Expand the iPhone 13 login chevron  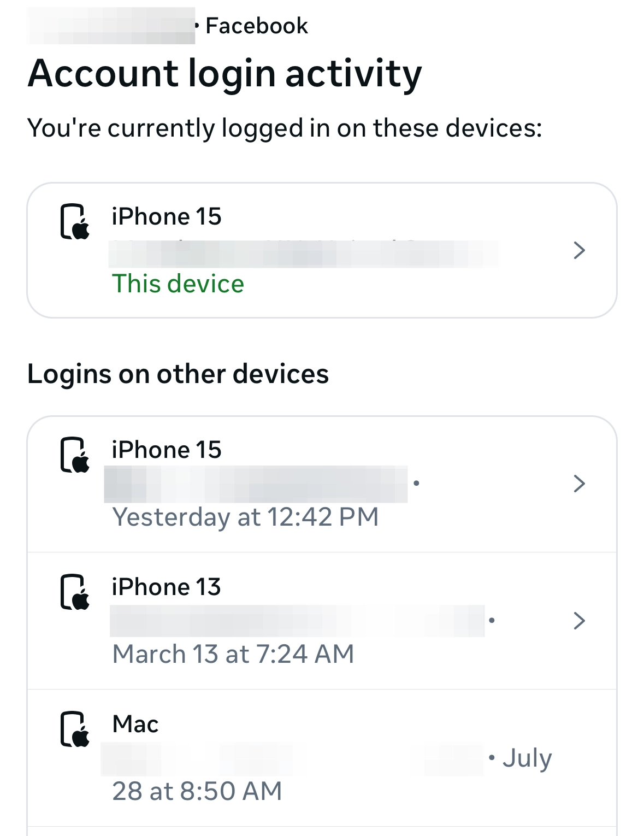tap(579, 621)
